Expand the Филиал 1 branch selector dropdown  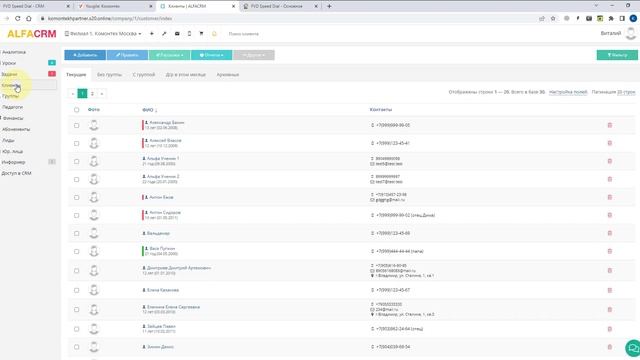(103, 33)
